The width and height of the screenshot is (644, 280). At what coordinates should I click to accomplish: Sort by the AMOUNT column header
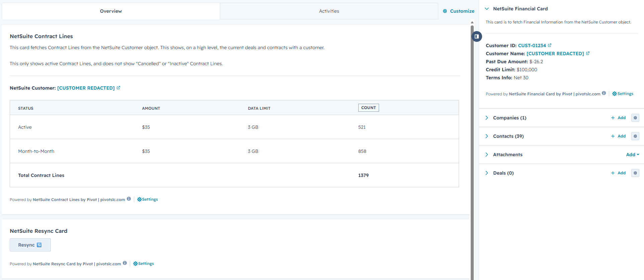pos(151,108)
